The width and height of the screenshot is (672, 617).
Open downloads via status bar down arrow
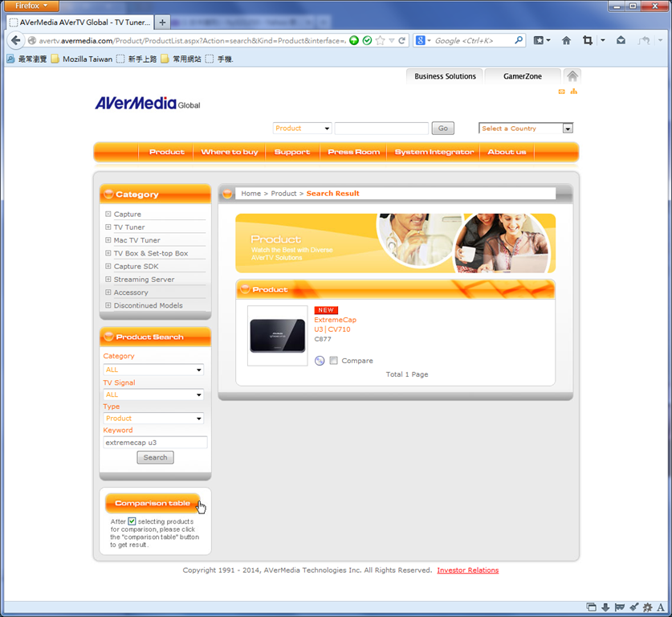click(x=605, y=607)
